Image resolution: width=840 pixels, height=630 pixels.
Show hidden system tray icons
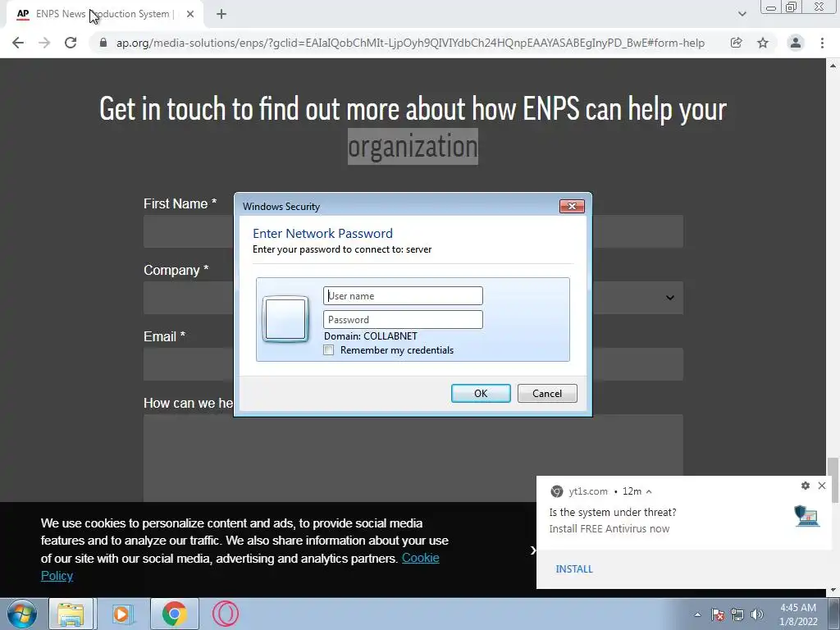click(697, 615)
